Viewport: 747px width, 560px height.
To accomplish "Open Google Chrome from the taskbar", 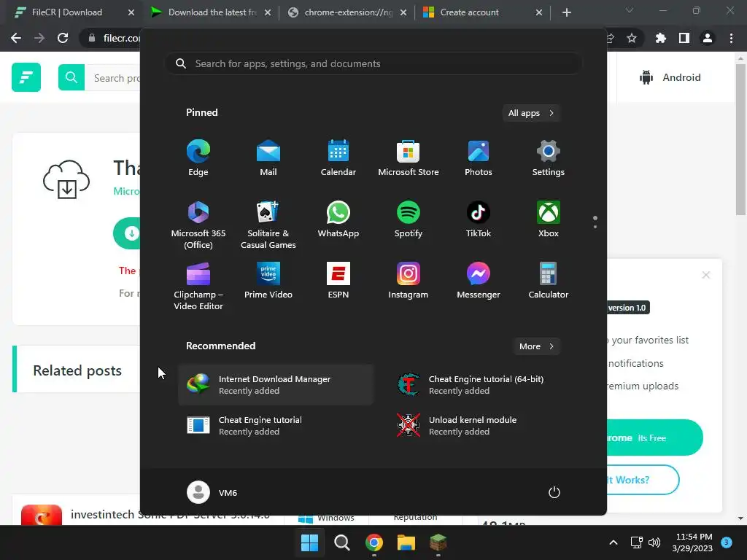I will 374,542.
